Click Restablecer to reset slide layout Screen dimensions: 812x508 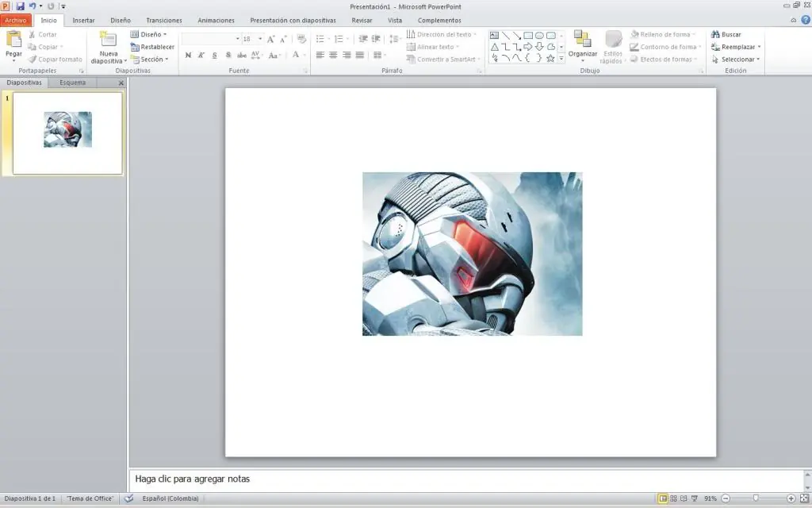tap(152, 47)
